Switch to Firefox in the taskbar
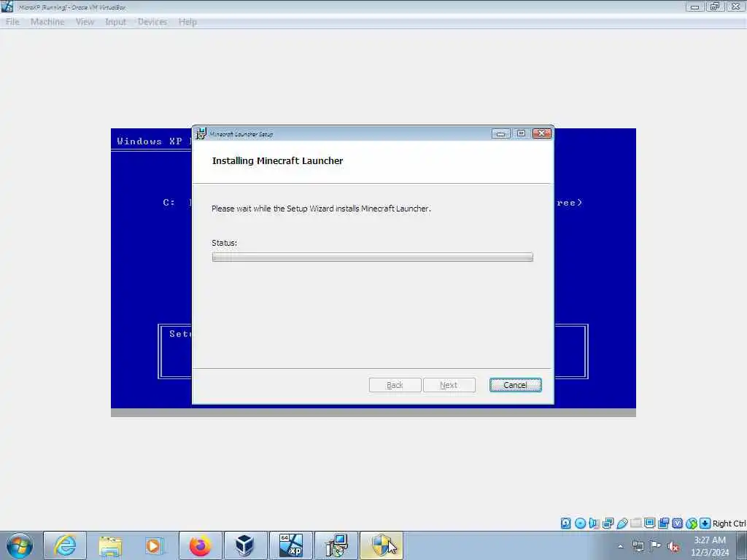The width and height of the screenshot is (747, 560). point(201,545)
